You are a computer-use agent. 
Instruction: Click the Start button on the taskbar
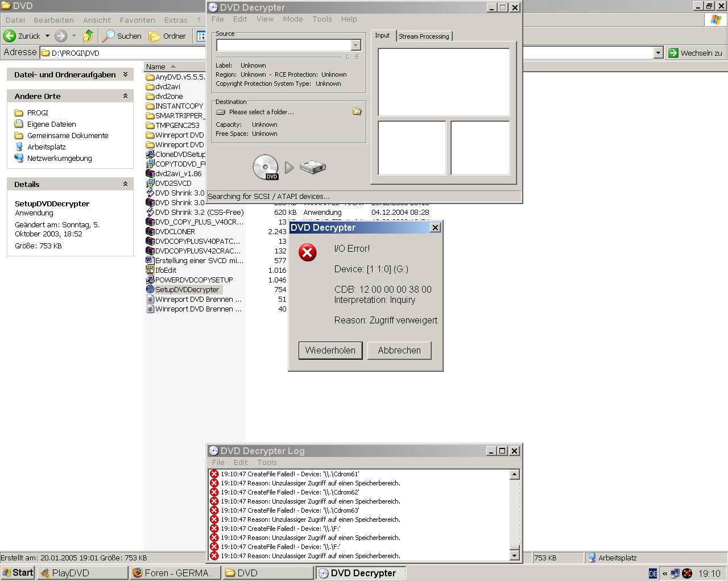pyautogui.click(x=18, y=573)
